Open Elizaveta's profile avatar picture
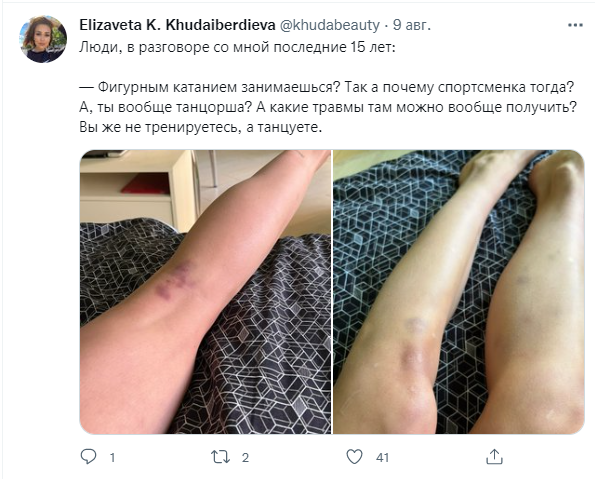Screen dimensions: 595x479 click(43, 39)
